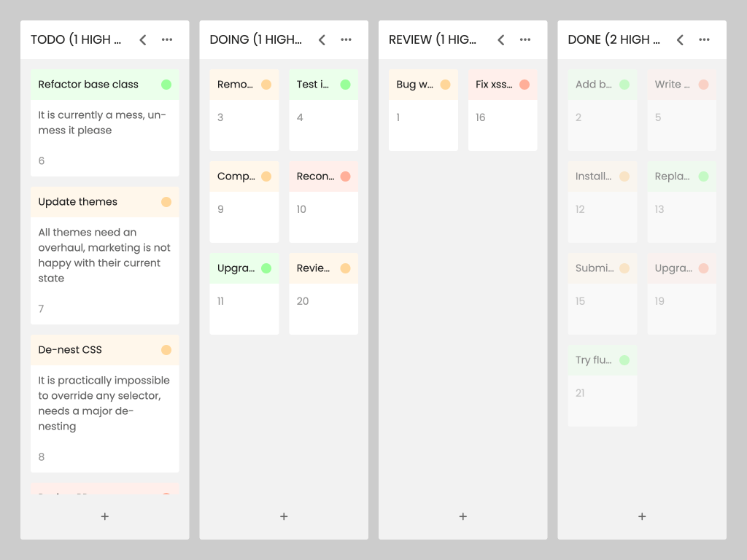Image resolution: width=747 pixels, height=560 pixels.
Task: Open the De-nest CSS card title
Action: [x=70, y=349]
